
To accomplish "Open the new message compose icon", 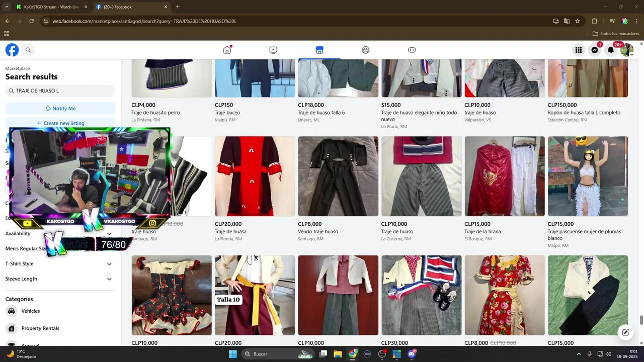I will coord(625,332).
